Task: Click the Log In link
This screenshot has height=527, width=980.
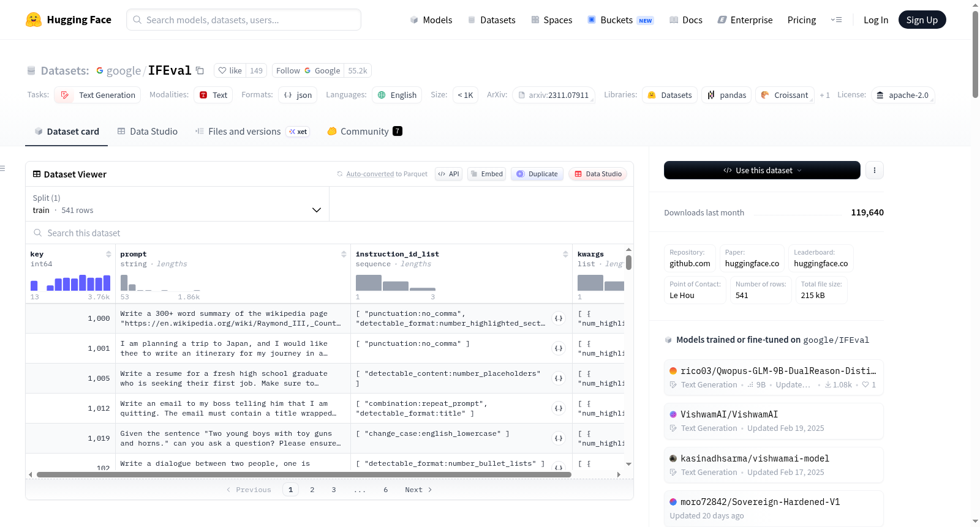Action: click(x=876, y=20)
